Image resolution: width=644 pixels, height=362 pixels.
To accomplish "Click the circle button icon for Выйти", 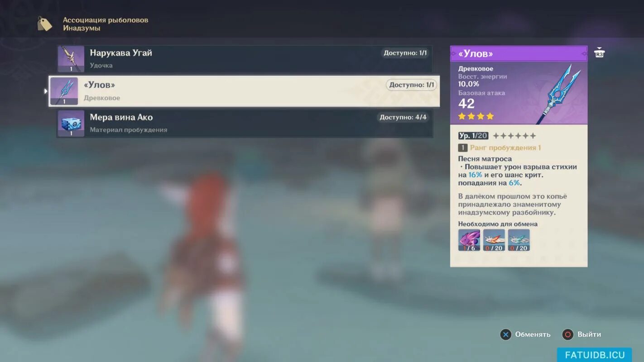I will pyautogui.click(x=567, y=334).
